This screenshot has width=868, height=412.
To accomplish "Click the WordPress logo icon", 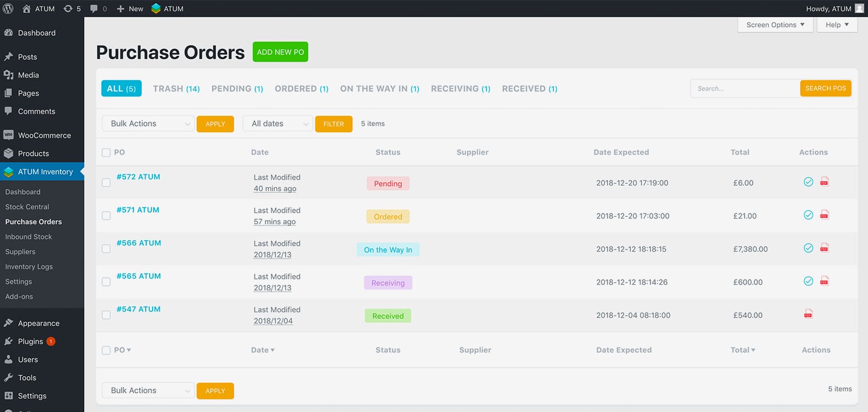I will tap(9, 9).
